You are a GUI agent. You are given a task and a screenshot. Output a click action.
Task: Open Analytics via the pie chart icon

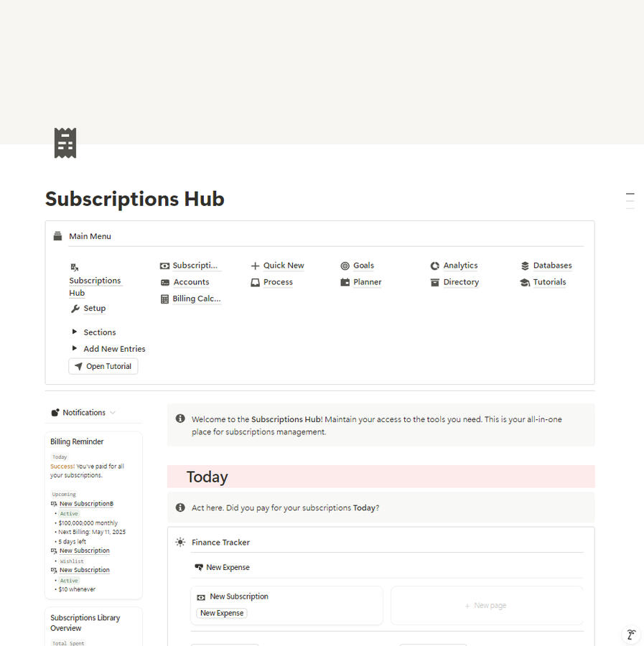tap(434, 266)
